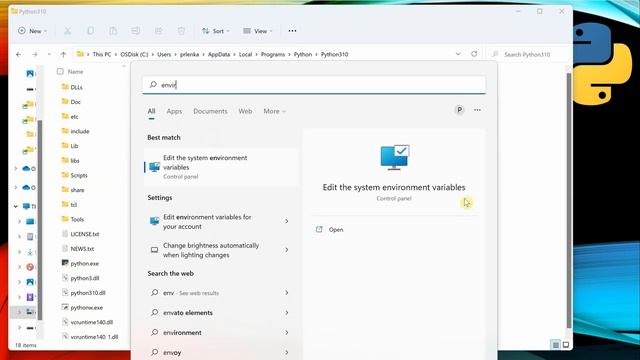Image resolution: width=640 pixels, height=360 pixels.
Task: Click the large environment variables preview icon
Action: coord(394,157)
